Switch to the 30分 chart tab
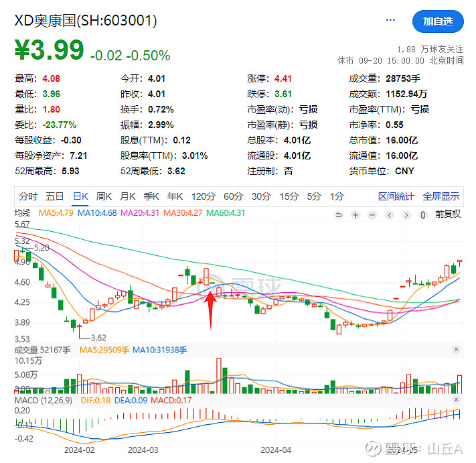This screenshot has height=463, width=476. [x=261, y=196]
